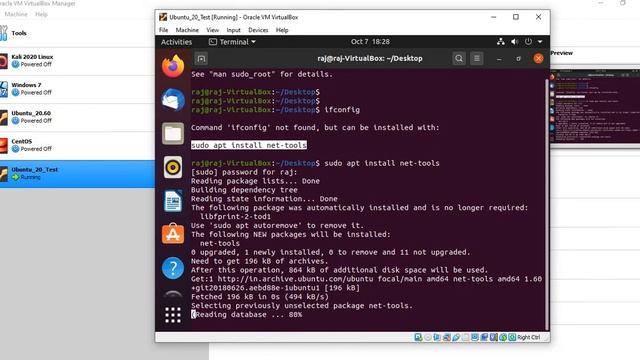Select the Kali 2020 Linux VM
Screen dimensions: 640x360
pos(78,61)
